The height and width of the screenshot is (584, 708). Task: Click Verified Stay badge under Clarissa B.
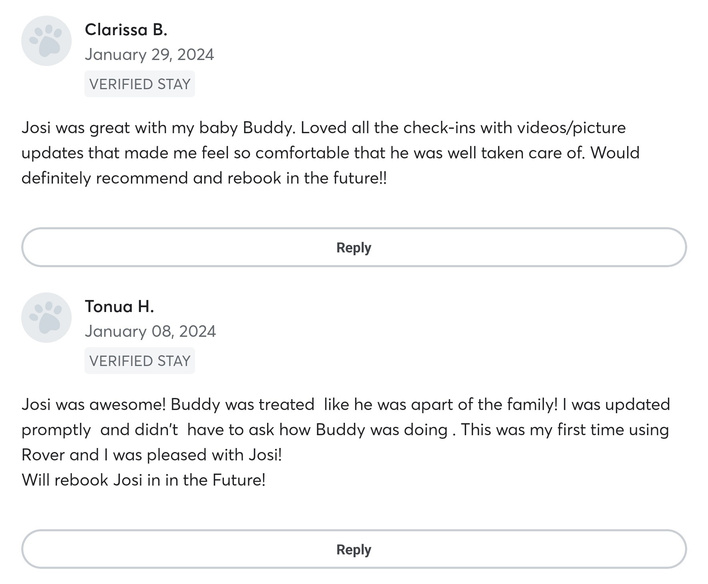(140, 84)
